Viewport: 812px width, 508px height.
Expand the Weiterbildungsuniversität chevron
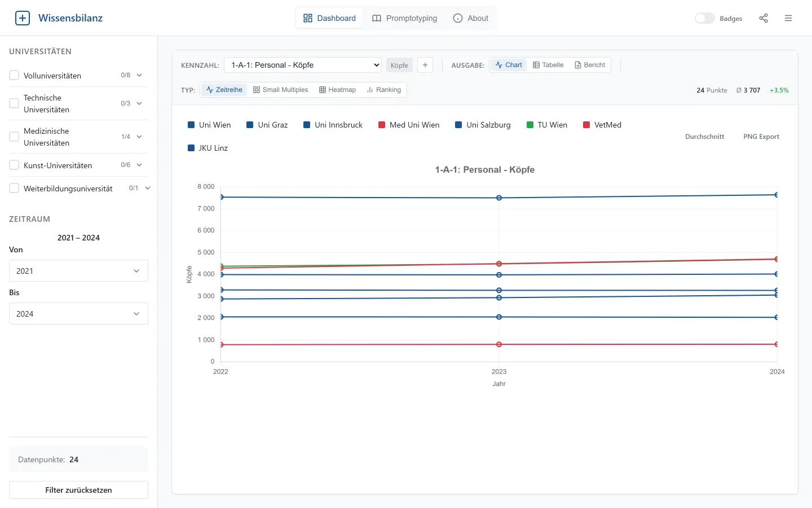tap(148, 188)
